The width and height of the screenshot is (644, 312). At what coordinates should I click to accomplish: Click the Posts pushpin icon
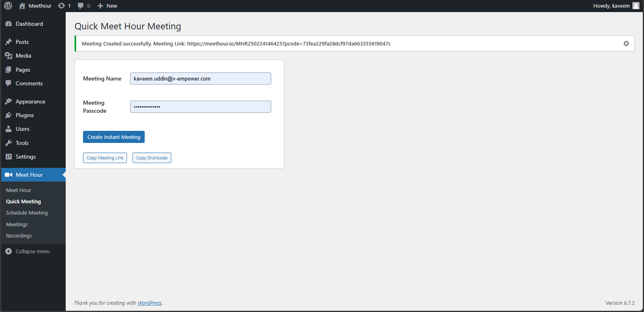point(8,42)
